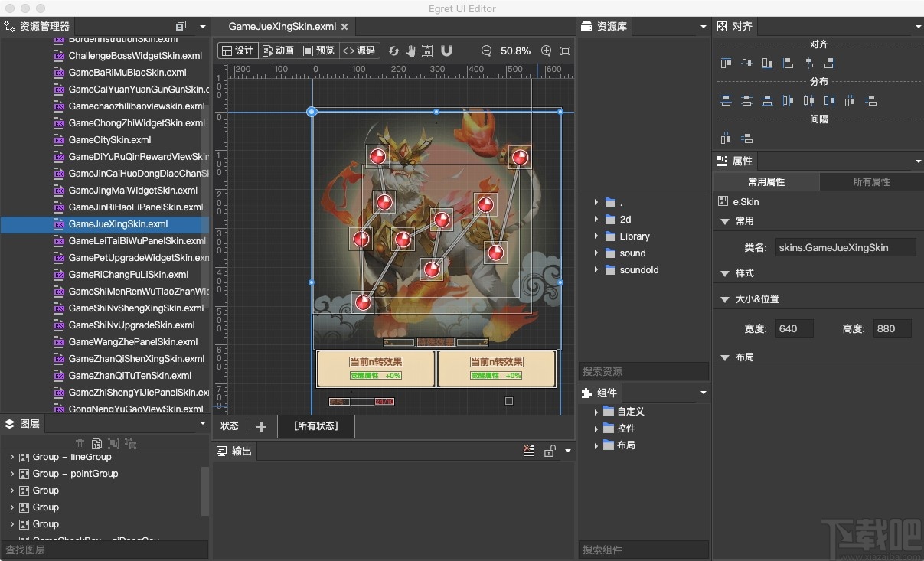This screenshot has width=924, height=561.
Task: Click the trash icon in the 图层 panel
Action: pos(80,443)
